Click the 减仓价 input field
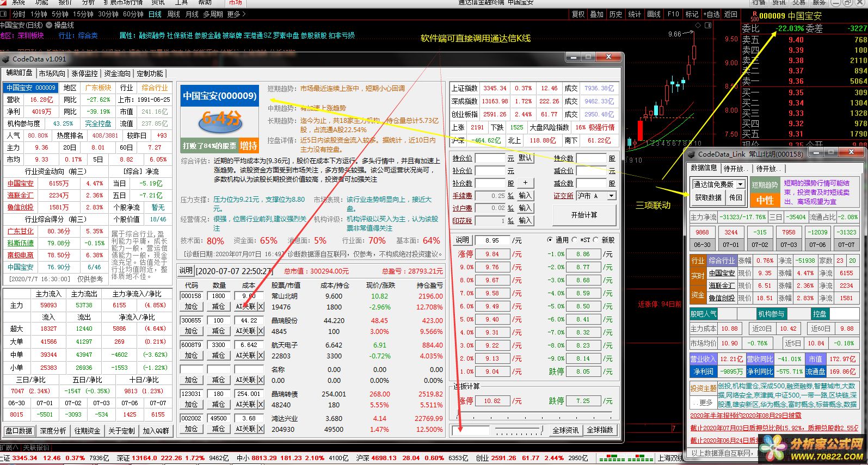The height and width of the screenshot is (465, 868). (x=591, y=171)
